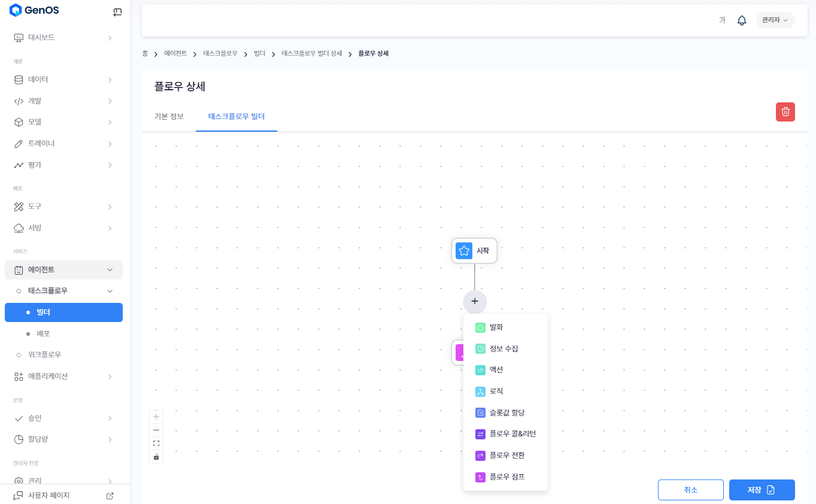This screenshot has width=816, height=504.
Task: Zoom in on the canvas
Action: [156, 417]
